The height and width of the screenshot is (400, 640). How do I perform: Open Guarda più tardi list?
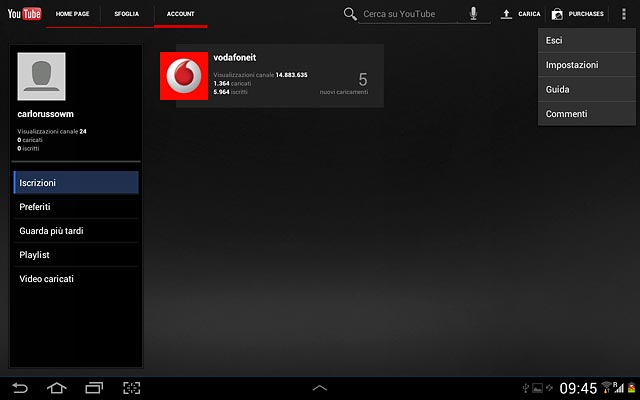pyautogui.click(x=76, y=231)
